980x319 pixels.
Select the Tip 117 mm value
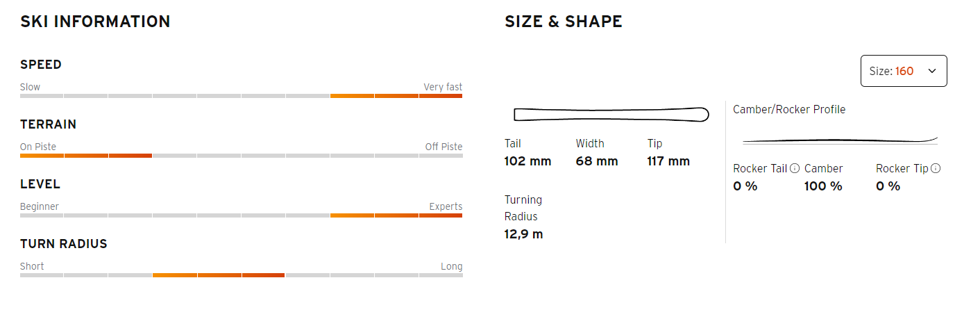point(668,161)
